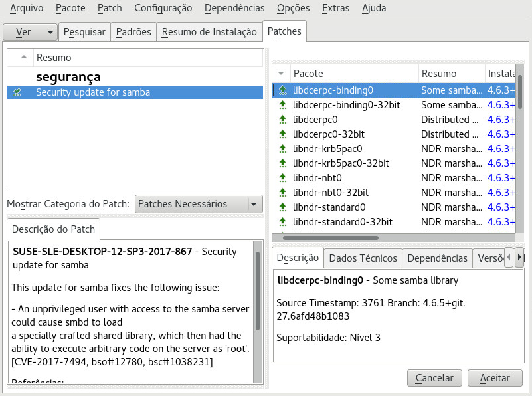Screen dimensions: 532x396
Task: Sort package list by status column arrow
Action: [281, 73]
